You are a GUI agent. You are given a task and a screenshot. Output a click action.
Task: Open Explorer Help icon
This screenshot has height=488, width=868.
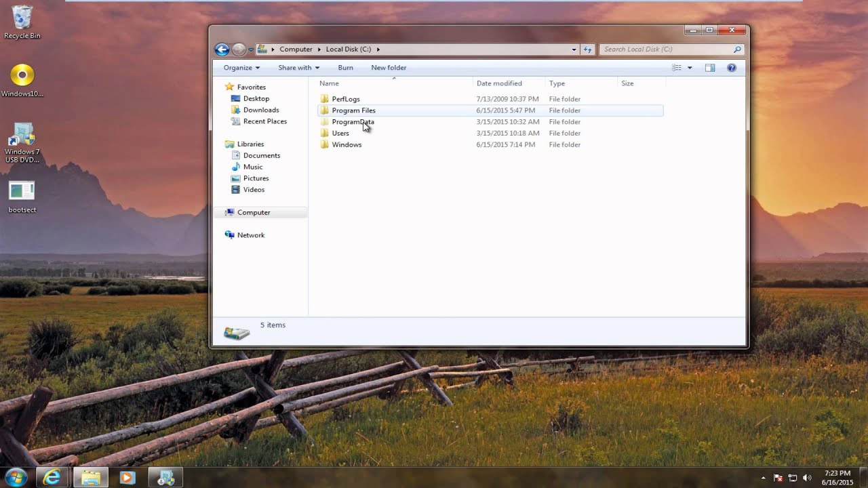tap(732, 68)
